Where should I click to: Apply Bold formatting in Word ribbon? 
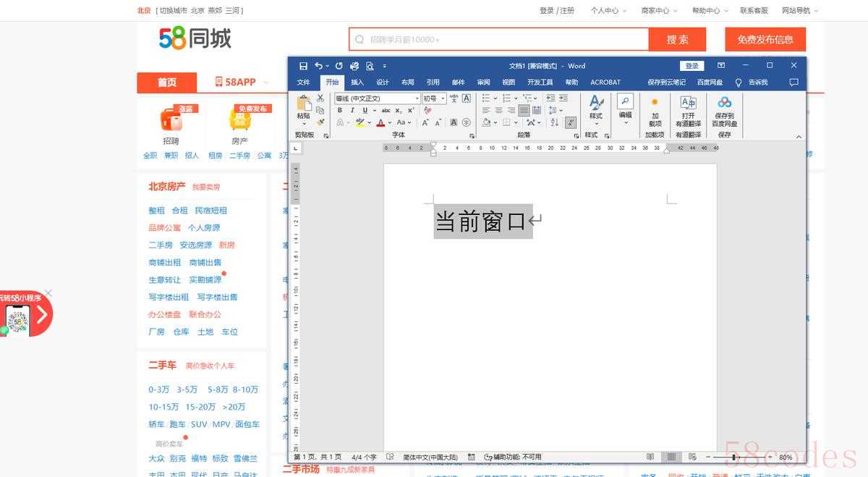340,110
